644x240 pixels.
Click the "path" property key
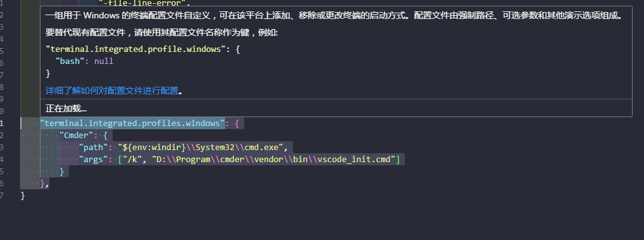tap(93, 147)
